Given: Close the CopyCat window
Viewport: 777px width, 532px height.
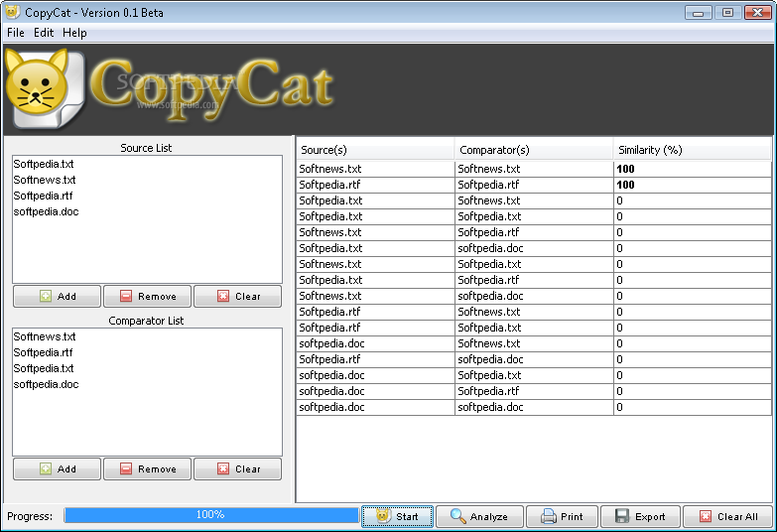Looking at the screenshot, I should (x=758, y=12).
